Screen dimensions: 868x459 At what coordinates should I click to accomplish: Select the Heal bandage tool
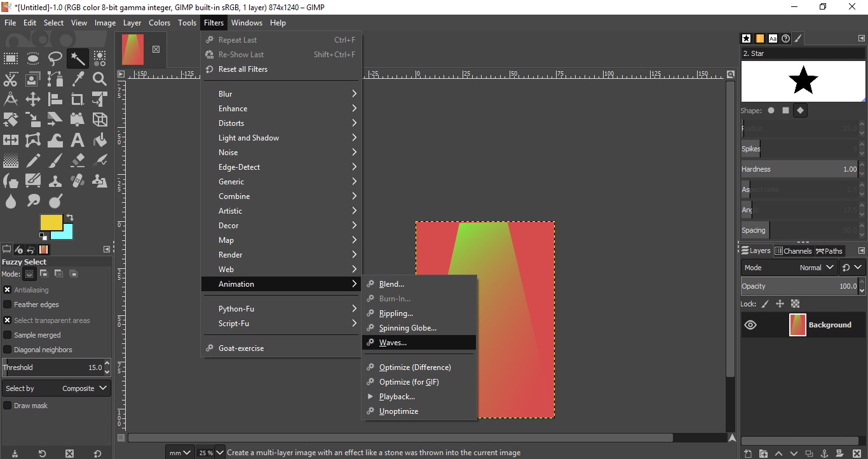click(x=78, y=181)
